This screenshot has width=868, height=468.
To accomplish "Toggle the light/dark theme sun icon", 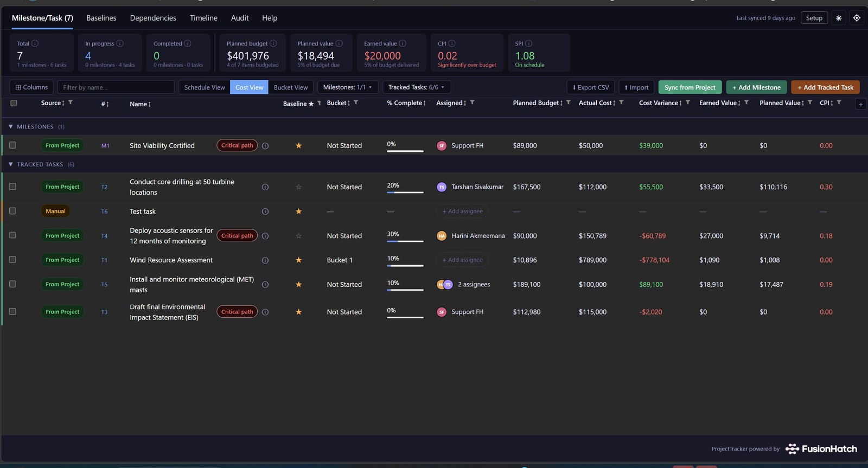I will 839,18.
